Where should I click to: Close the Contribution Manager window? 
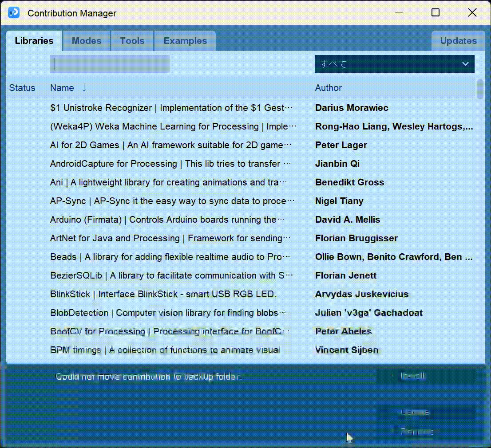(x=472, y=12)
